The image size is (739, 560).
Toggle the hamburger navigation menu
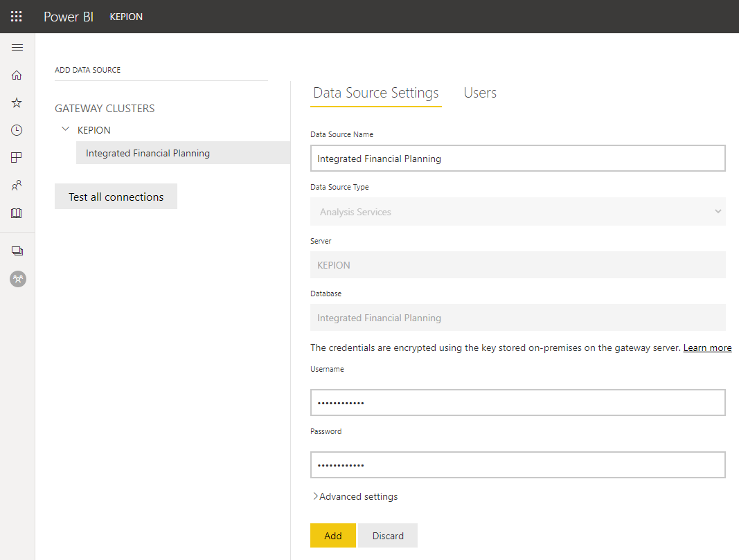click(17, 47)
